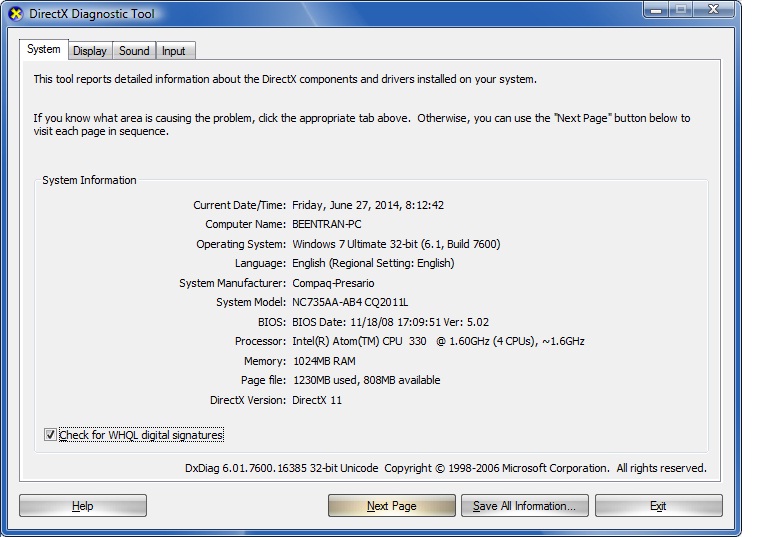768x537 pixels.
Task: Select the date value Friday, June 27, 2014
Action: coord(368,205)
